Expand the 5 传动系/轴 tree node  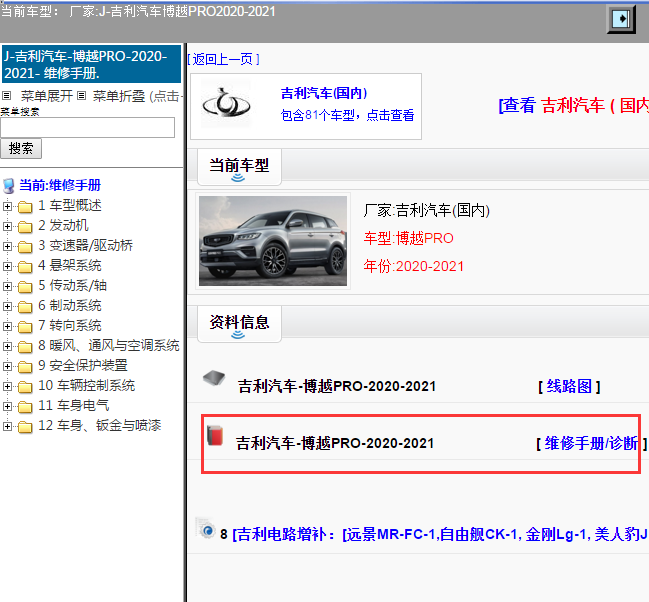coord(7,286)
